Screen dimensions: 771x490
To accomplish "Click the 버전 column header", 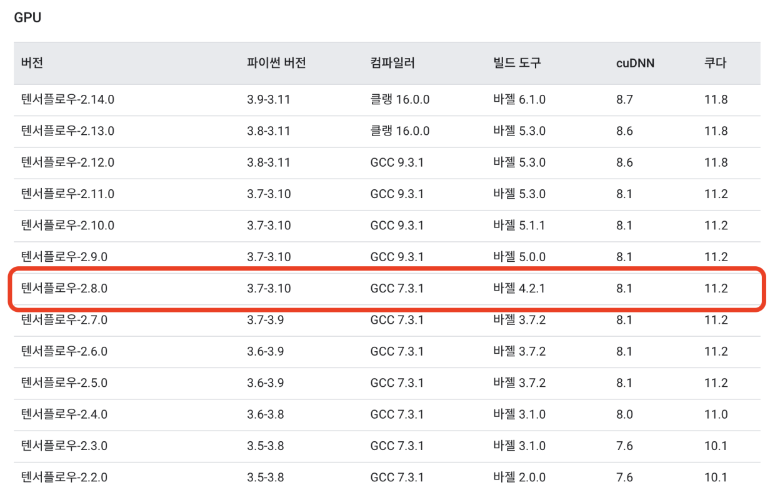I will tap(32, 63).
